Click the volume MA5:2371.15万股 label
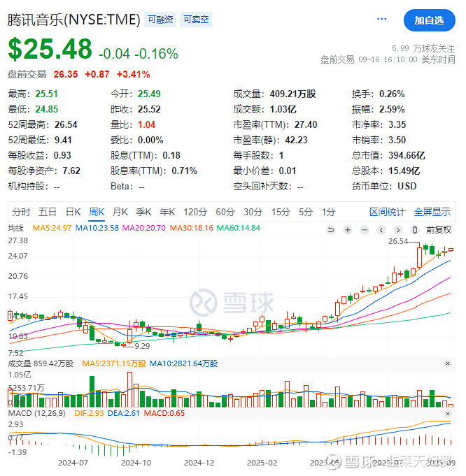 pyautogui.click(x=114, y=363)
